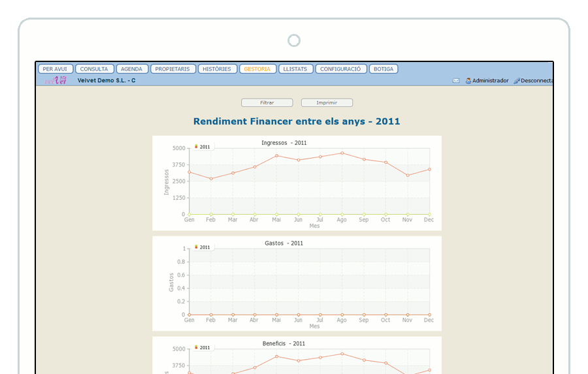The height and width of the screenshot is (374, 588).
Task: Switch to the CONSULTA tab
Action: tap(94, 69)
